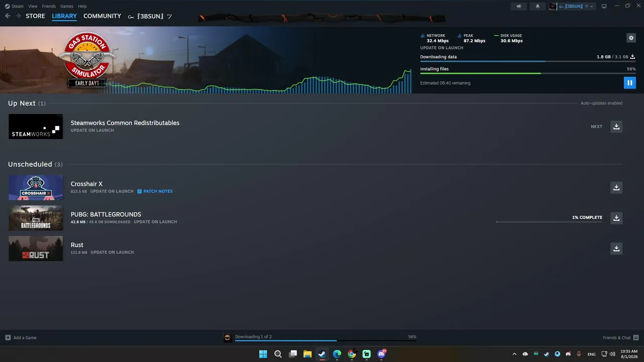Click the Steam icon in system tray

[546, 354]
